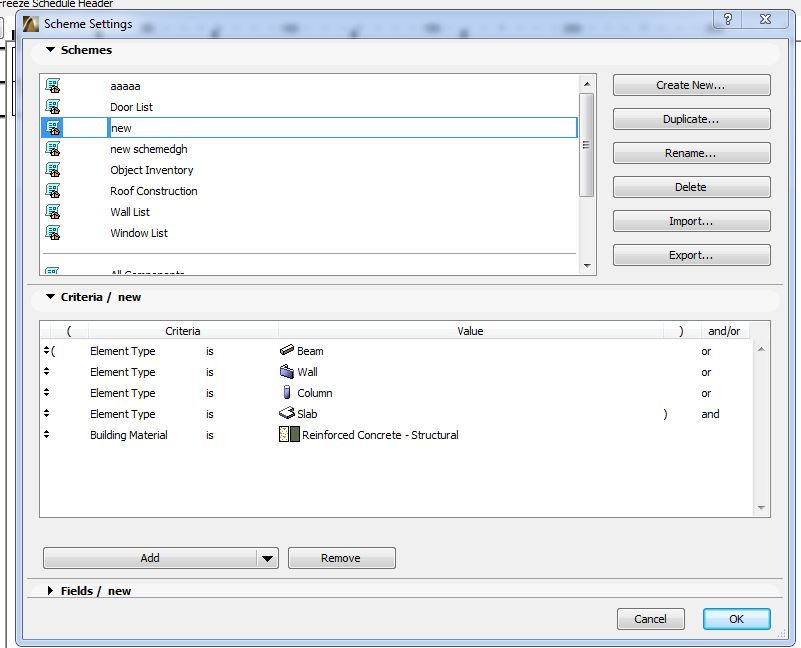
Task: Add a new criterion
Action: point(150,558)
